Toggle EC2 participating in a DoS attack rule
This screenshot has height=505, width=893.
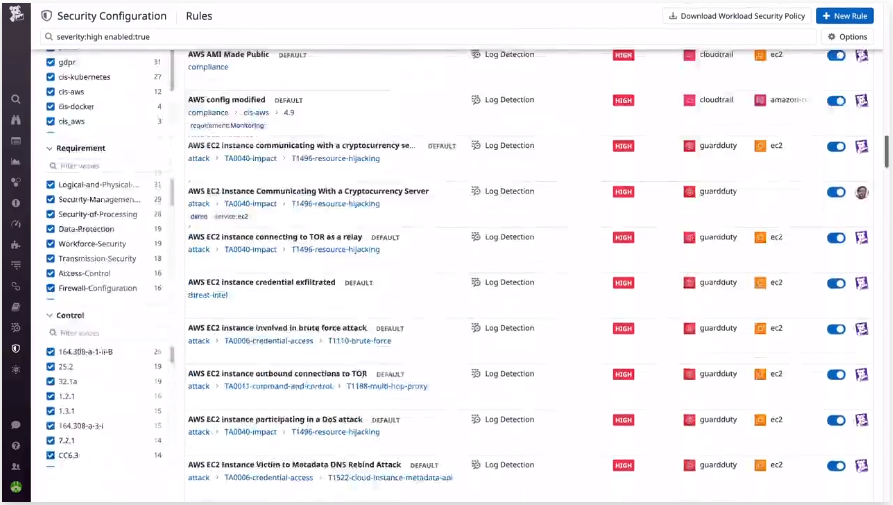pos(836,420)
